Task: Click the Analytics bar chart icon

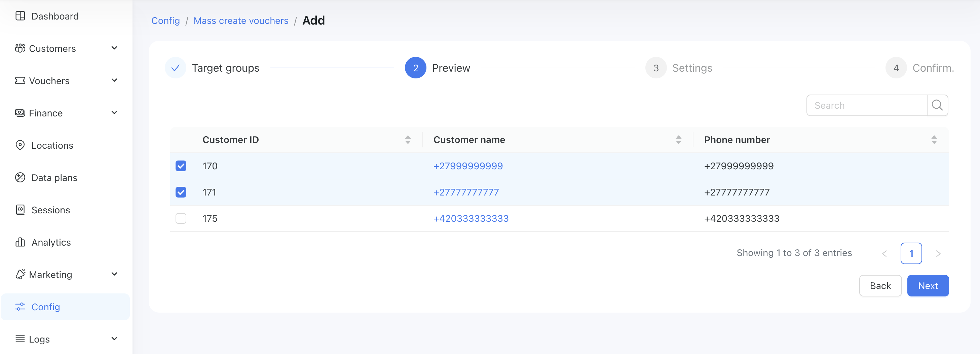Action: click(20, 242)
